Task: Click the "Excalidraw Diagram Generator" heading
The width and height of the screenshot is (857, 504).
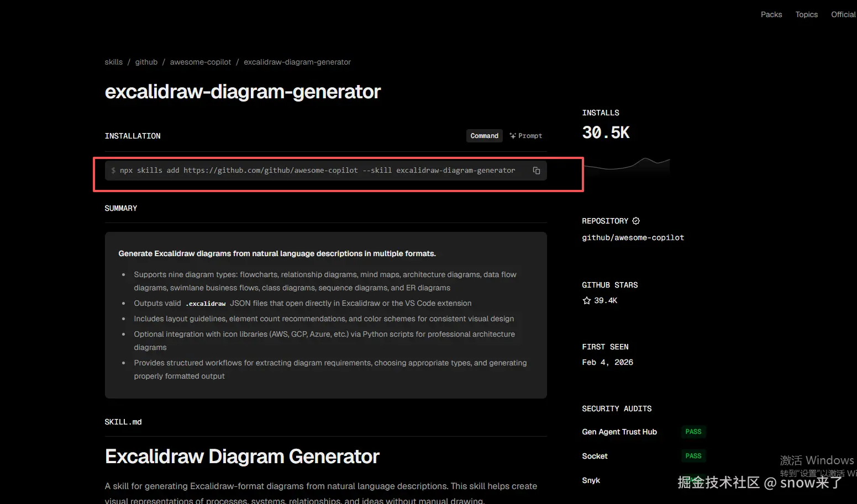Action: (x=242, y=457)
